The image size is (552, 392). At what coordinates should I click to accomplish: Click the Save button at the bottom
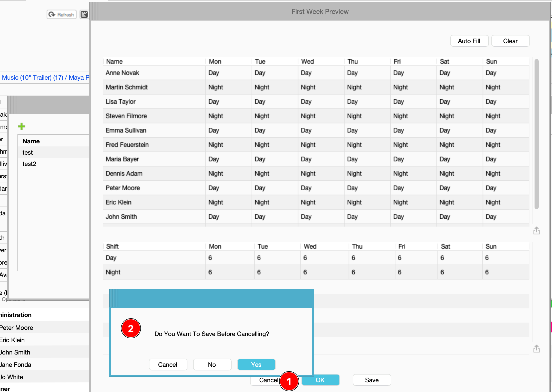coord(372,380)
